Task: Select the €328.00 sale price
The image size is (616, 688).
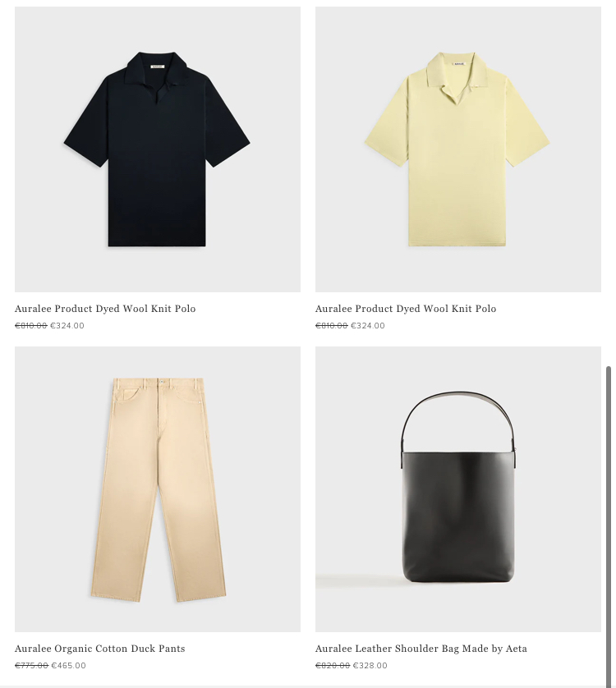Action: click(370, 666)
